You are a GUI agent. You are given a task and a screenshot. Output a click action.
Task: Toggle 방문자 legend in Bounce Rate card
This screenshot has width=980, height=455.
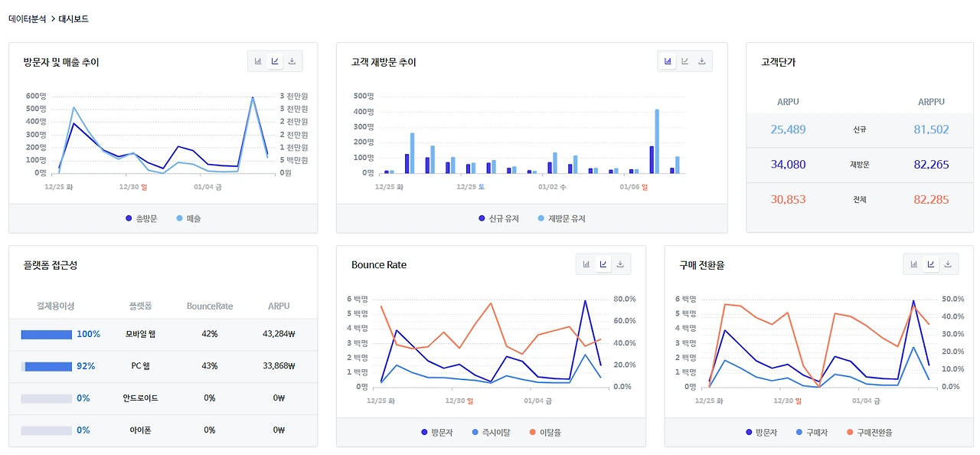point(436,432)
